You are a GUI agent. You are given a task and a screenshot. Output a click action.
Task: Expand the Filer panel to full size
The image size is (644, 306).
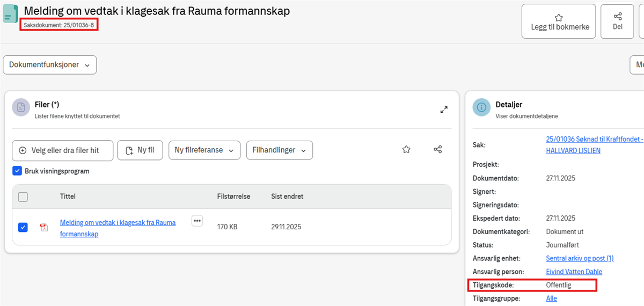click(x=444, y=110)
